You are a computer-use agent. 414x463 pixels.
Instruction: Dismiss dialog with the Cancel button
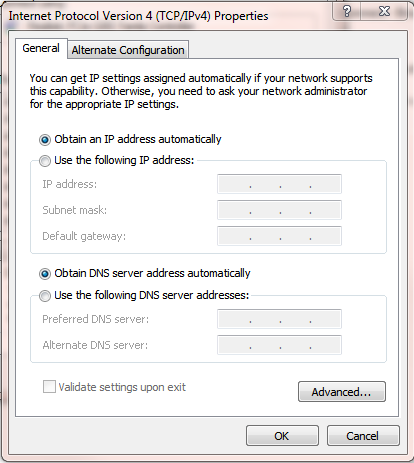363,436
